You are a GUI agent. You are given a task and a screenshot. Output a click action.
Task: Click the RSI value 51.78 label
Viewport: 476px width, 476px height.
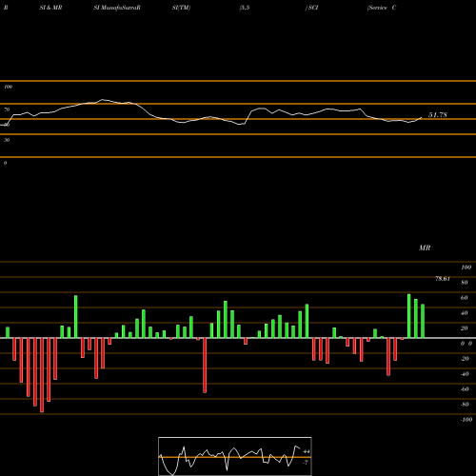tap(438, 115)
